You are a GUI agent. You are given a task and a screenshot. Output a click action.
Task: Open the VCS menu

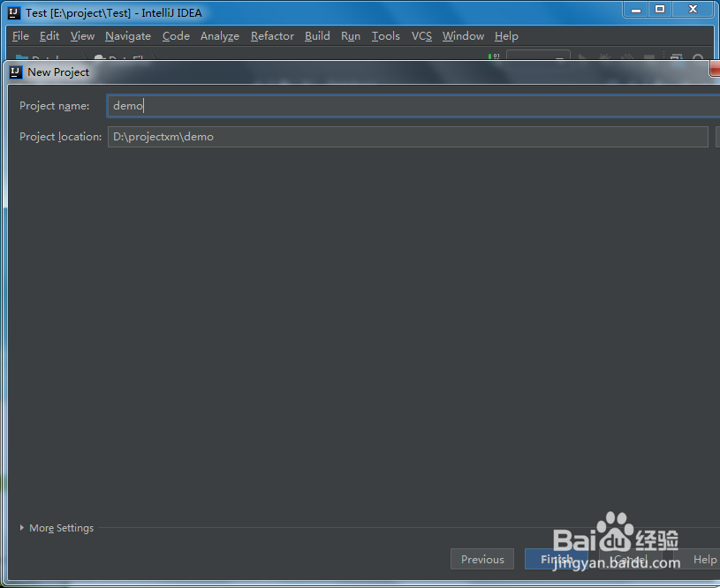[x=421, y=36]
